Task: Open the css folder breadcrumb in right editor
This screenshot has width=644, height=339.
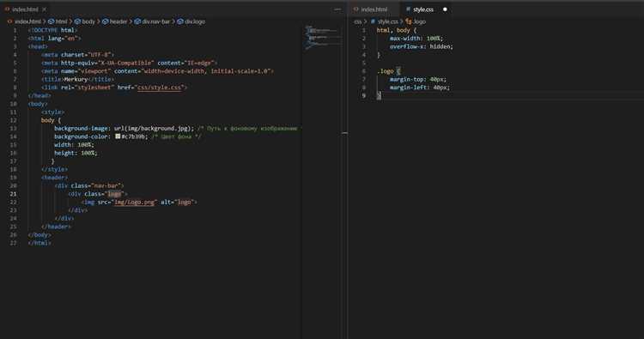Action: coord(358,21)
